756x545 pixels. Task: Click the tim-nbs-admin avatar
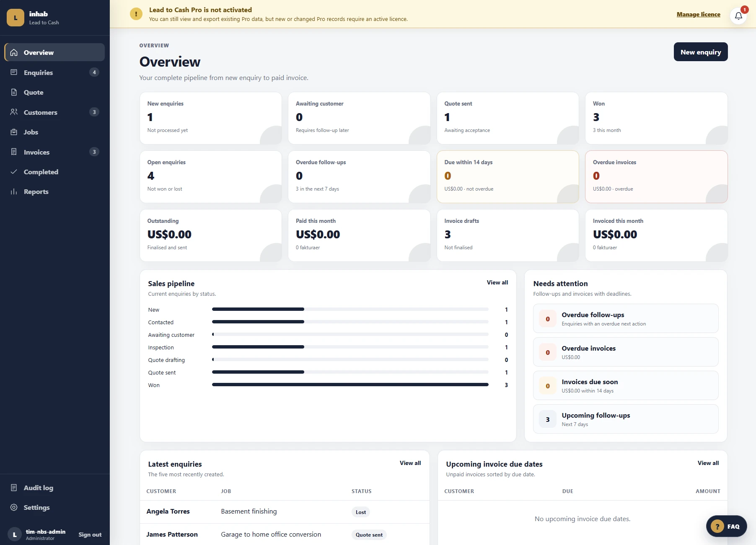pyautogui.click(x=15, y=535)
